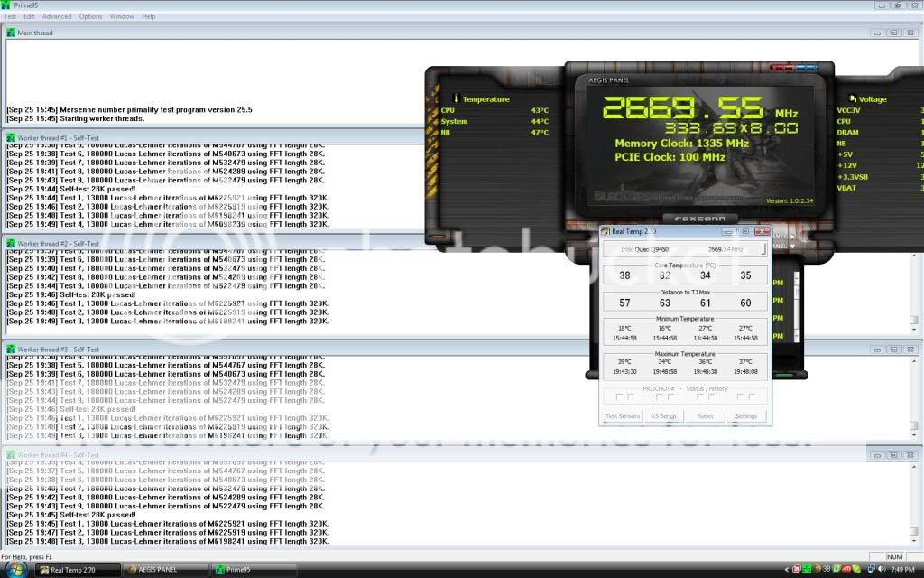Viewport: 924px width, 578px height.
Task: Click the Voltage icon in Aegis Panel
Action: tap(852, 98)
